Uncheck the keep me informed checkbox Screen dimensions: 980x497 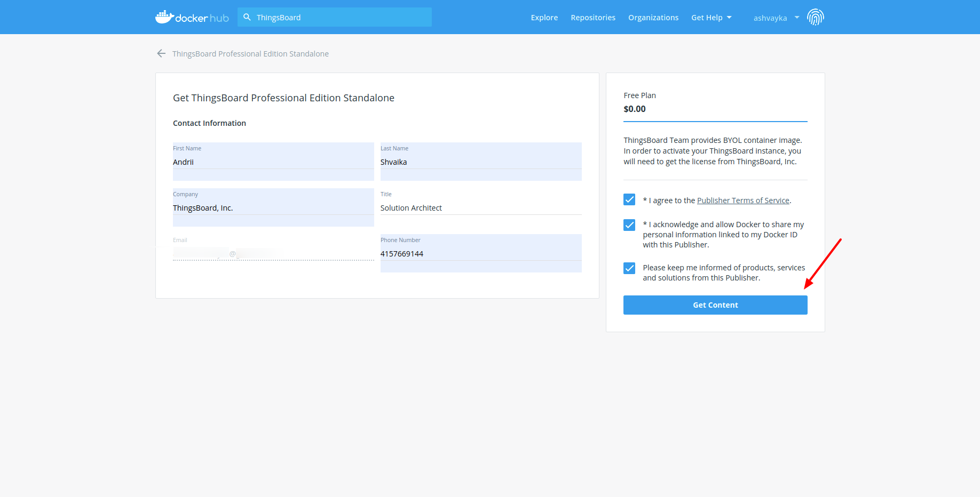(629, 268)
